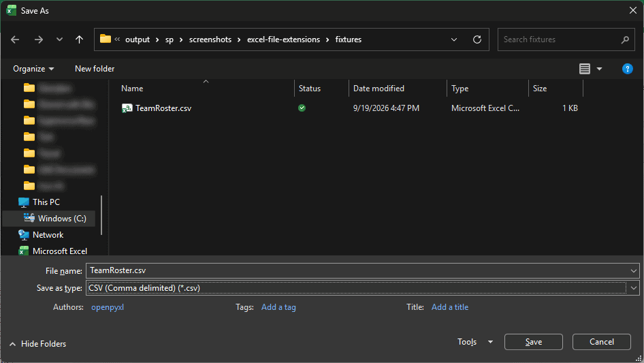The height and width of the screenshot is (363, 644).
Task: Open Help with the question mark
Action: (x=627, y=69)
